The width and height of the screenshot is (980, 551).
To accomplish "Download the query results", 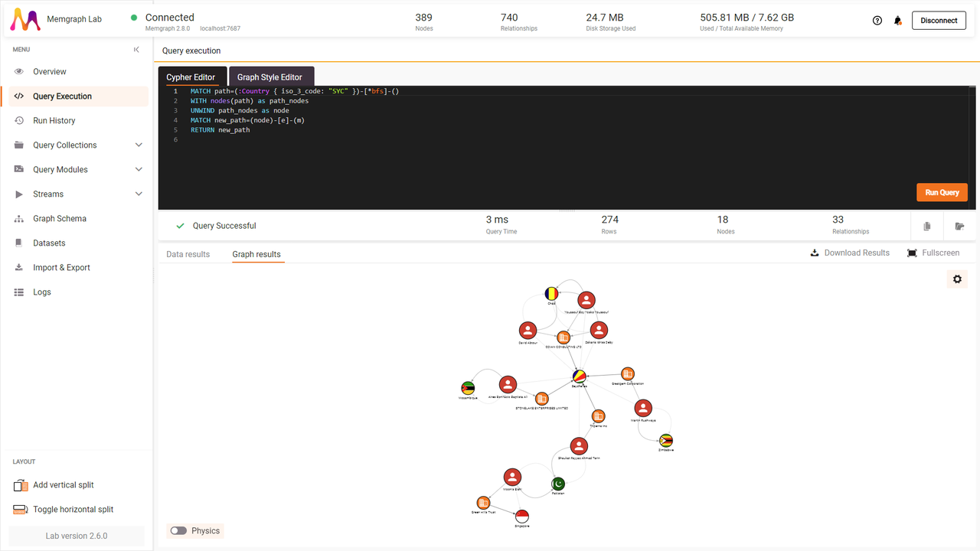I will 850,253.
